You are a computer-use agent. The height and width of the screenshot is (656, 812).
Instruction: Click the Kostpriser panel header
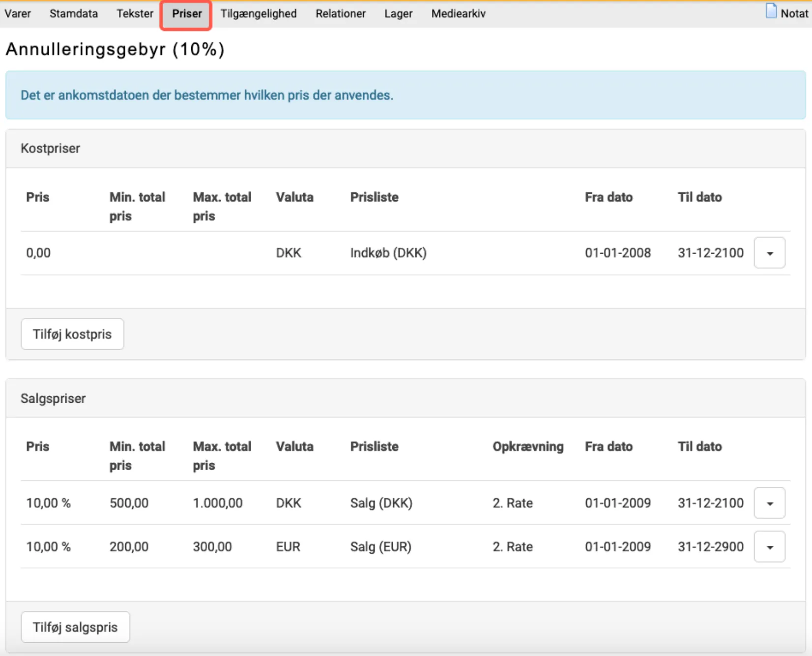pos(50,149)
